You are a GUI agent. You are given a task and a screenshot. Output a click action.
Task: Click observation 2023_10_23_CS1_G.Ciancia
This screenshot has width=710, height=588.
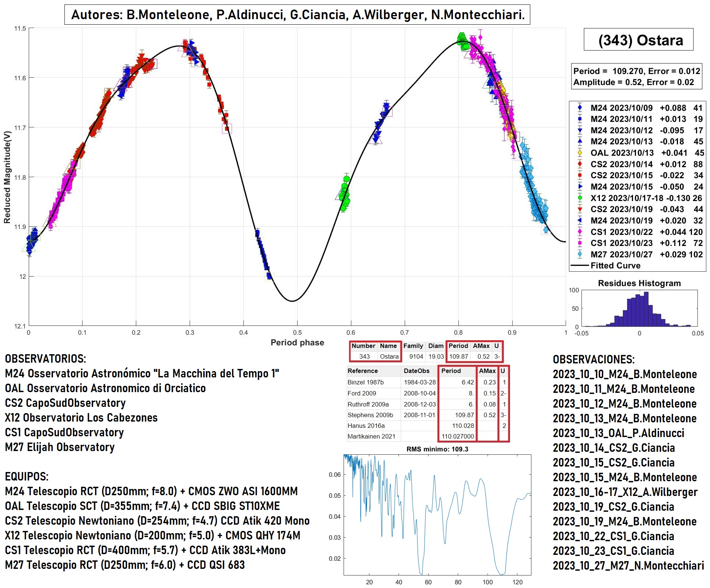614,551
